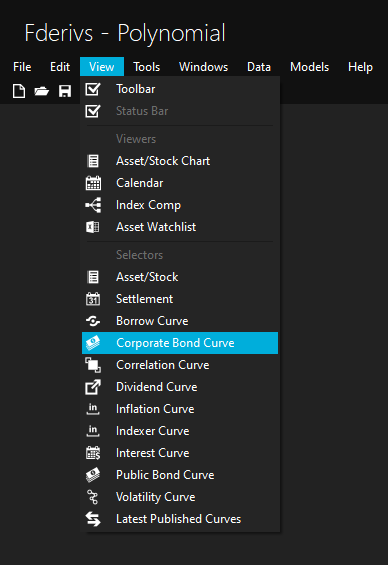Open the Edit menu
This screenshot has height=565, width=388.
60,67
